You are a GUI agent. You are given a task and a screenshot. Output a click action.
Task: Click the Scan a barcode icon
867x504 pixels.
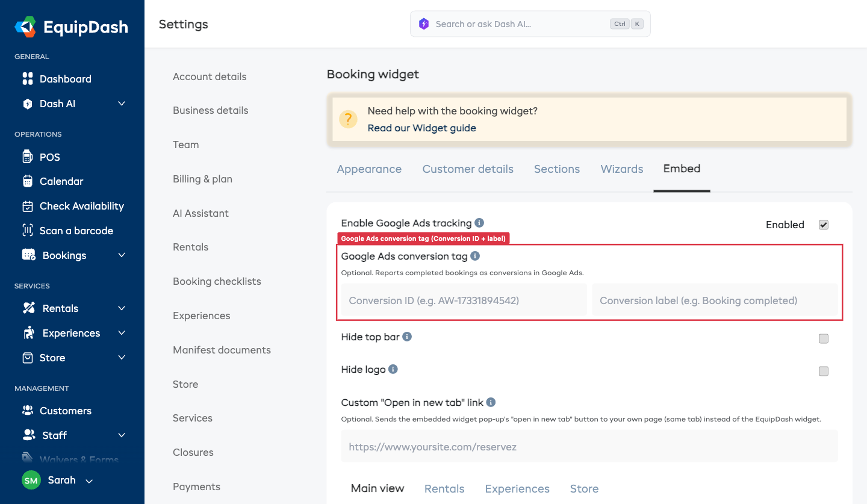click(x=28, y=231)
